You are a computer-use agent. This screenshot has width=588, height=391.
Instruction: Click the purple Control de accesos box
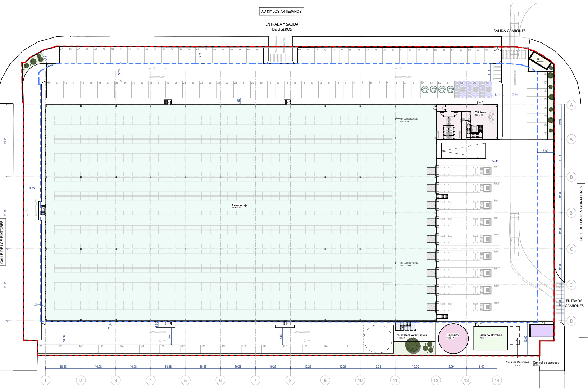pyautogui.click(x=542, y=331)
